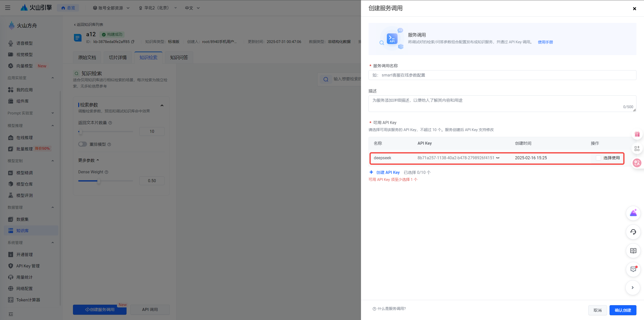
Task: Click the 语音模型 microphone icon
Action: click(11, 43)
